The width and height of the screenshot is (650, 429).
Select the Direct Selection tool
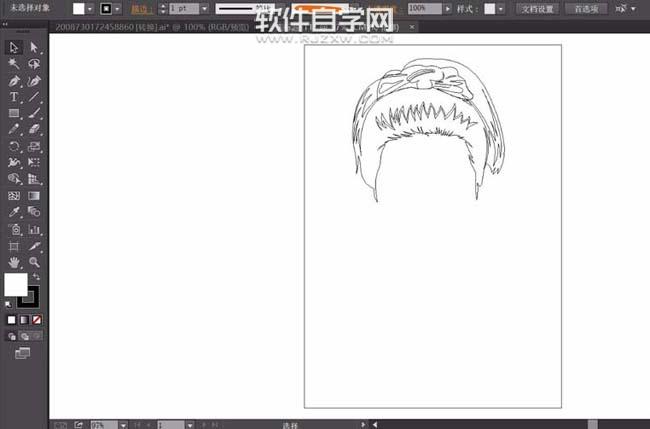(x=34, y=48)
